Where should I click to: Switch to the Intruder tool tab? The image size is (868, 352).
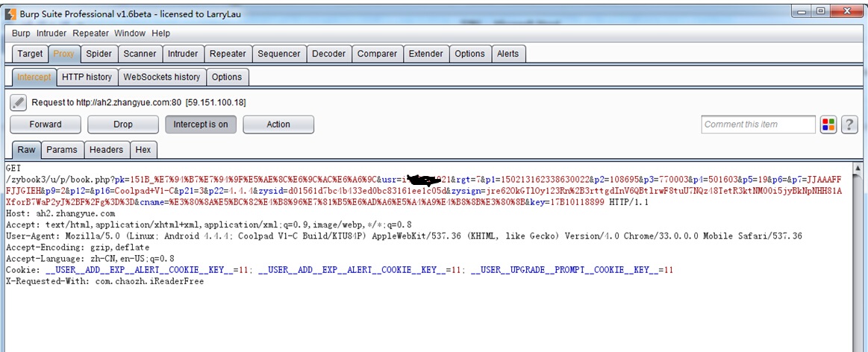(x=183, y=54)
